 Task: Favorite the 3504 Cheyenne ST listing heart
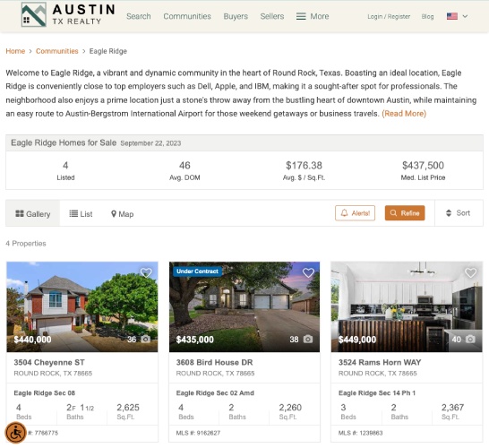point(146,272)
